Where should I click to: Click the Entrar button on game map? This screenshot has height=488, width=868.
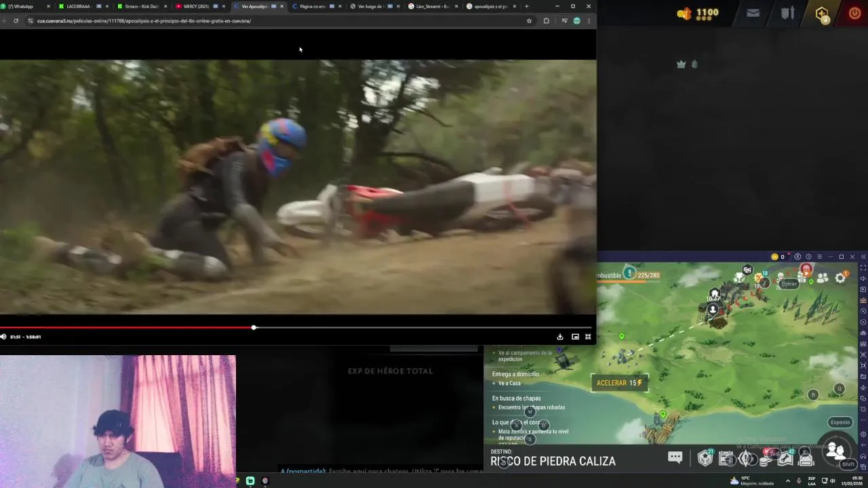[x=789, y=284]
